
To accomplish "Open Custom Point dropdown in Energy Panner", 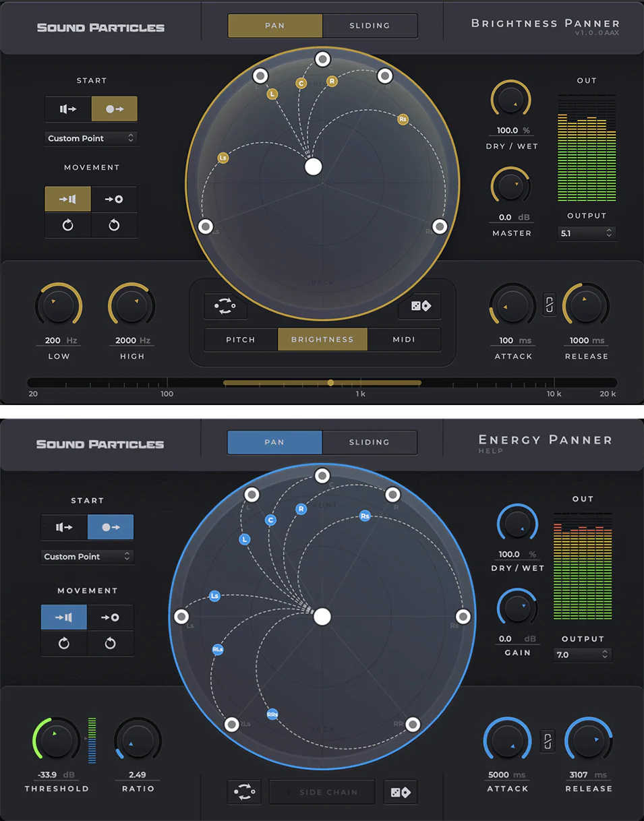I will 87,557.
